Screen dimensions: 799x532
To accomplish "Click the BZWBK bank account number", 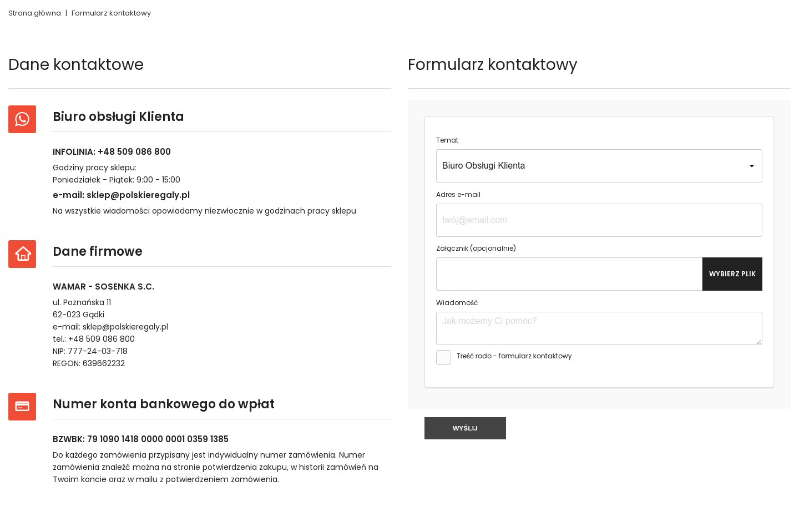I will pyautogui.click(x=158, y=439).
